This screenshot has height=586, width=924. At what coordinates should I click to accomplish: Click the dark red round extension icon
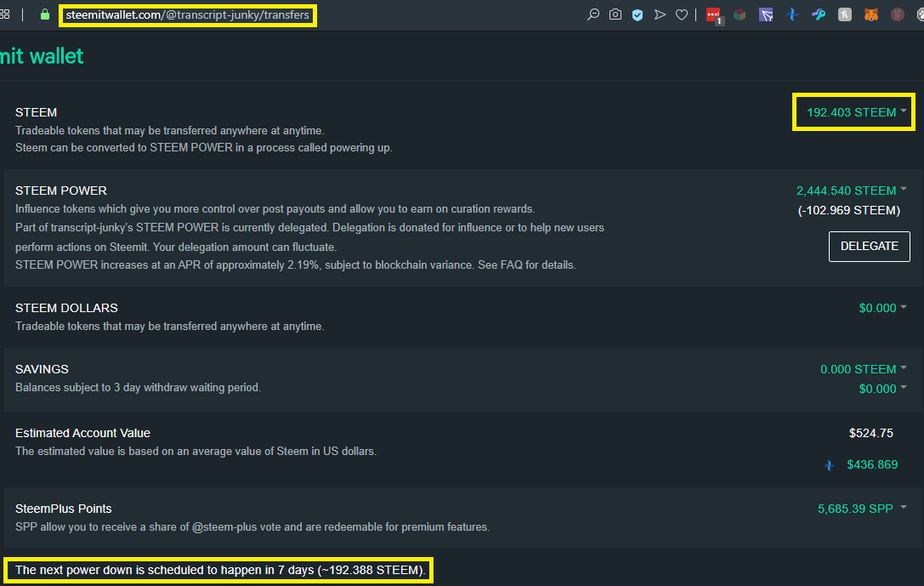(897, 14)
